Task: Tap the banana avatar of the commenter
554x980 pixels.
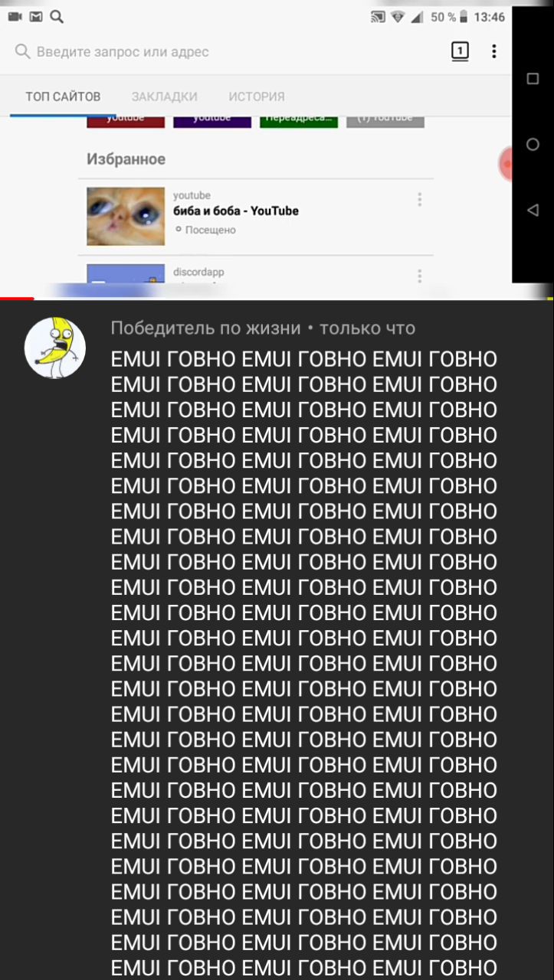Action: (55, 348)
